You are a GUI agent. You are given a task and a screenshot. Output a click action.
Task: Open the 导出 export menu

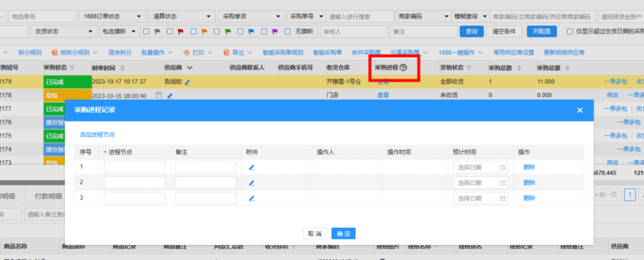[x=237, y=52]
